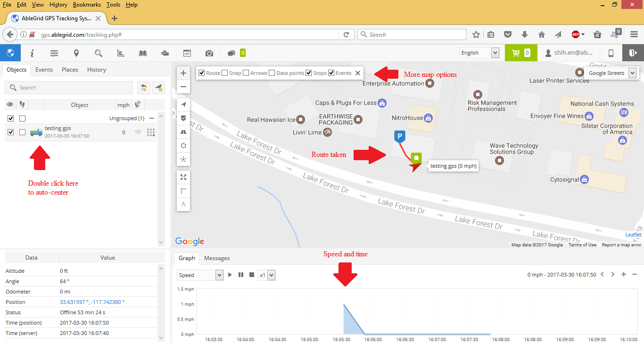Toggle clusters map control

click(183, 159)
